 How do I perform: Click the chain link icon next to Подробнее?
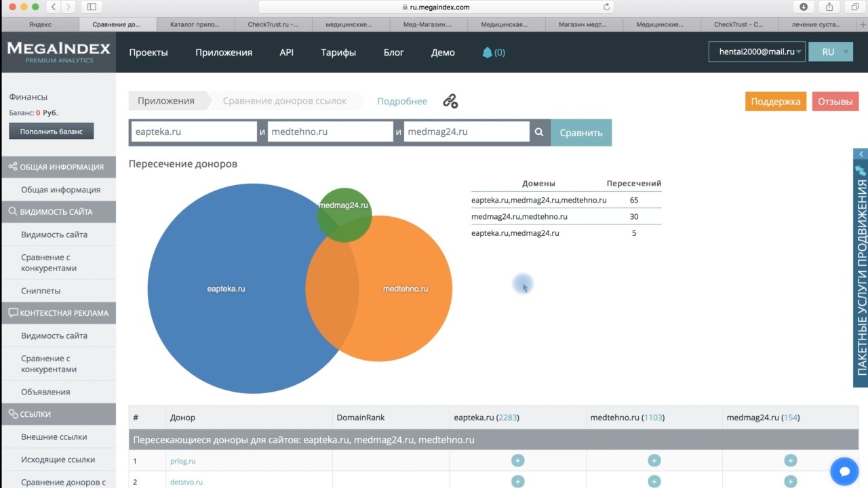pos(450,101)
